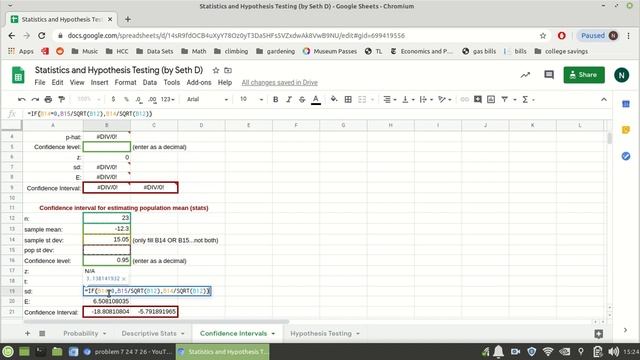
Task: Open the zoom level dropdown
Action: click(x=88, y=99)
